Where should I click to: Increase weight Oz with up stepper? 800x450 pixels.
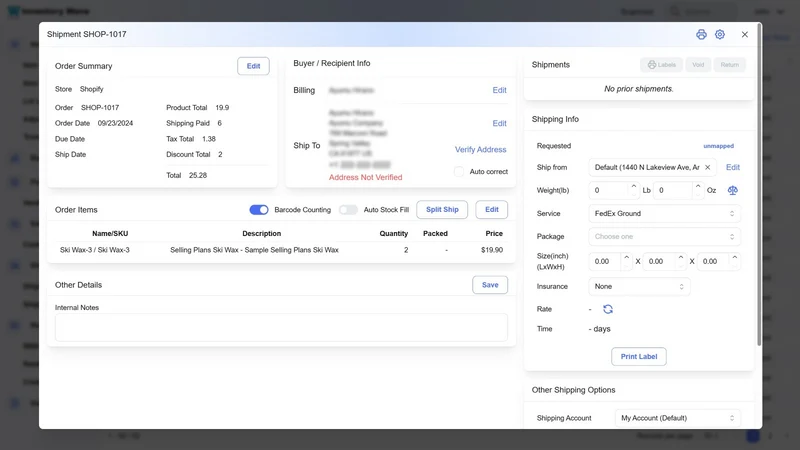pyautogui.click(x=698, y=186)
